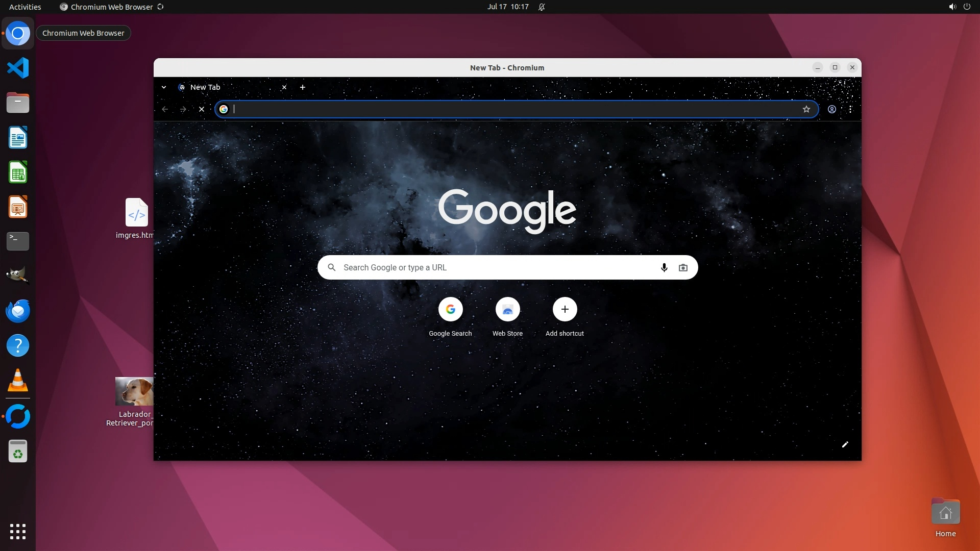Open the three-dot Chromium menu
The width and height of the screenshot is (980, 551).
click(850, 109)
